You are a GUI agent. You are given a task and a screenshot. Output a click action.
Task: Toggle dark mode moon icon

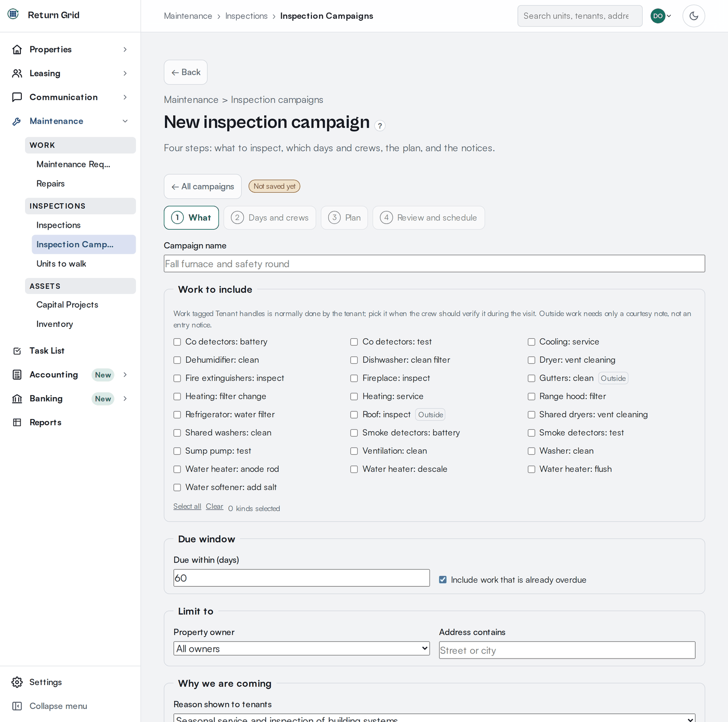694,16
